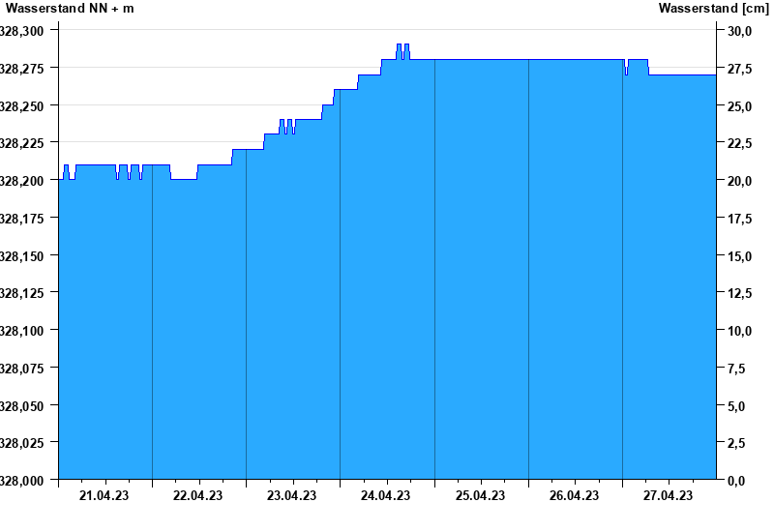Click the 2,5 right axis value

pyautogui.click(x=736, y=443)
